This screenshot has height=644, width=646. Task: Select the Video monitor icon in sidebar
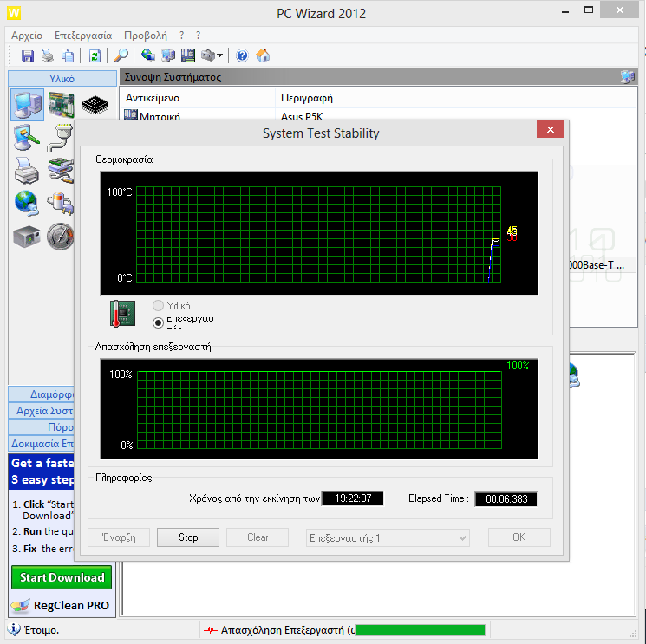pyautogui.click(x=26, y=137)
